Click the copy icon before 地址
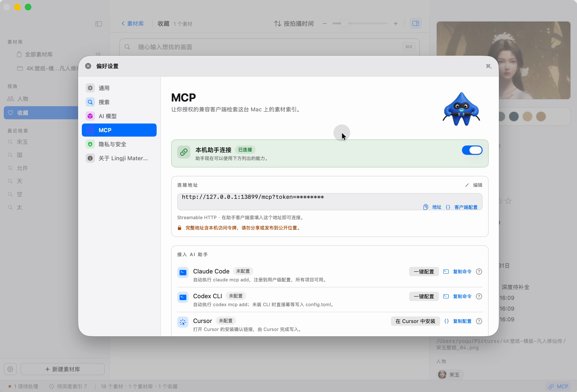This screenshot has width=577, height=392. click(426, 207)
